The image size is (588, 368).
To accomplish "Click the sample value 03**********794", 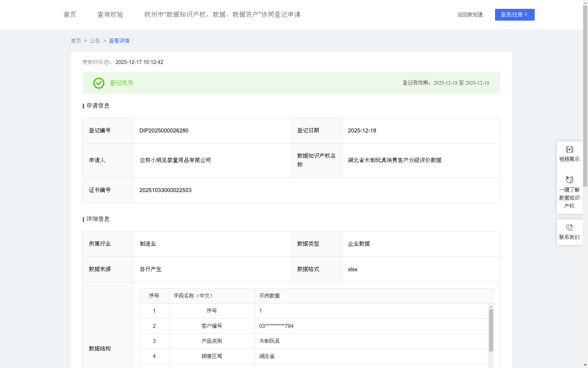I will (276, 326).
